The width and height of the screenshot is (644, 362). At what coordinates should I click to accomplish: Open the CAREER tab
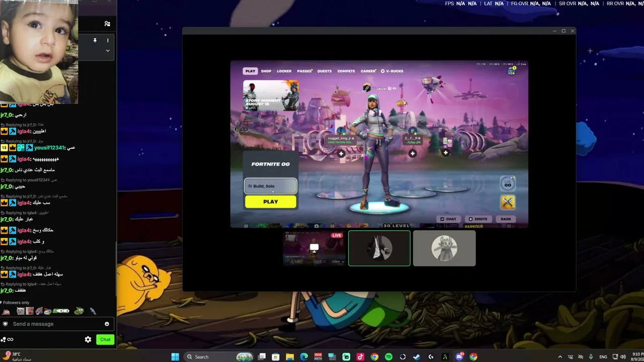pos(368,71)
